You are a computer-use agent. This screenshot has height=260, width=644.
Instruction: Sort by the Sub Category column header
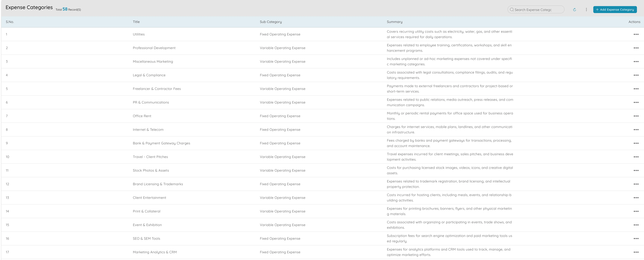point(271,22)
